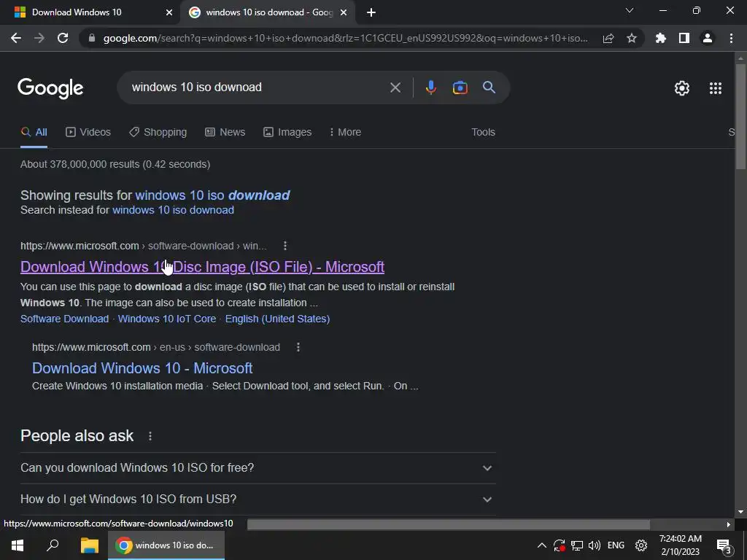Open options for en-us software-download result
The width and height of the screenshot is (747, 560).
pyautogui.click(x=298, y=347)
